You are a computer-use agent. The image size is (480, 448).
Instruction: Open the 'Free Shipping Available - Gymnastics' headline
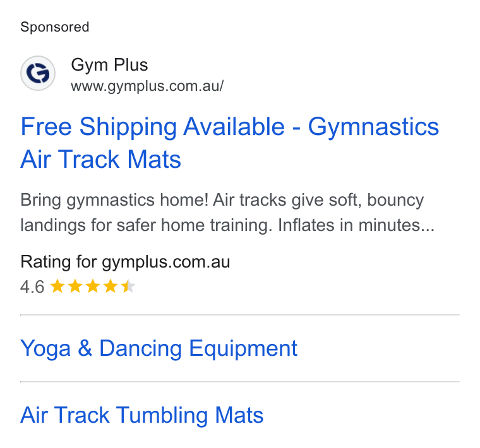[230, 127]
